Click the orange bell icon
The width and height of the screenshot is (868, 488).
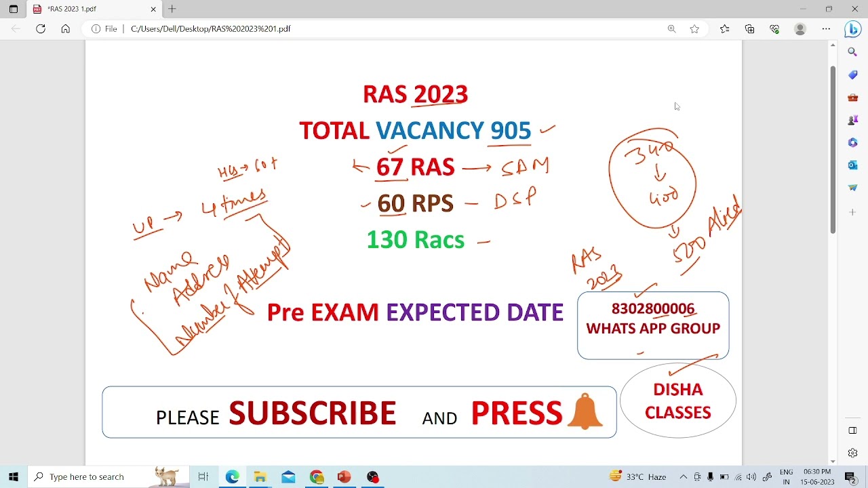click(x=585, y=411)
